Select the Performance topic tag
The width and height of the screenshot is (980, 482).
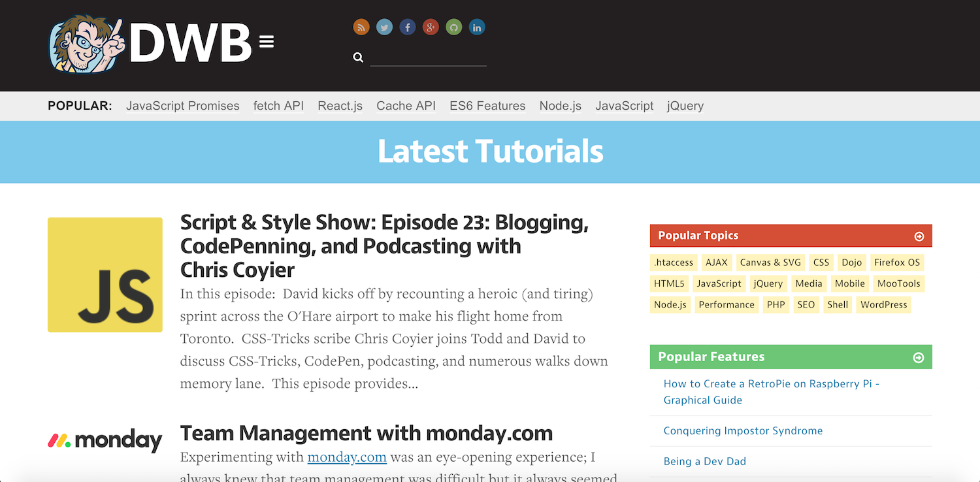(727, 304)
